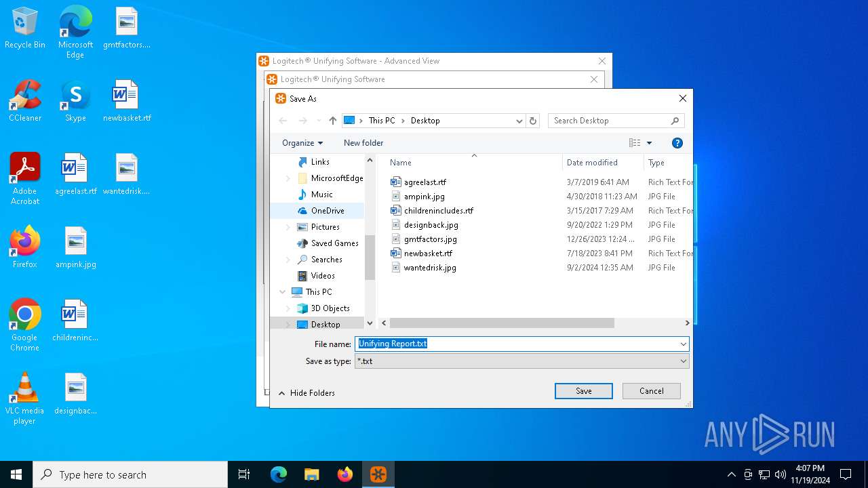Click Logitech Unifying taskbar icon
The width and height of the screenshot is (868, 488).
click(x=378, y=474)
